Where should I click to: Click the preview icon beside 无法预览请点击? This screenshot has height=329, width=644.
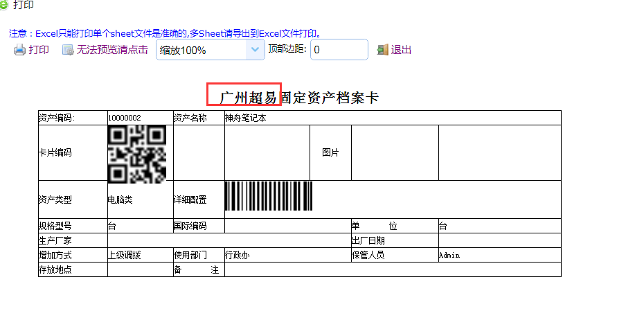pos(67,50)
